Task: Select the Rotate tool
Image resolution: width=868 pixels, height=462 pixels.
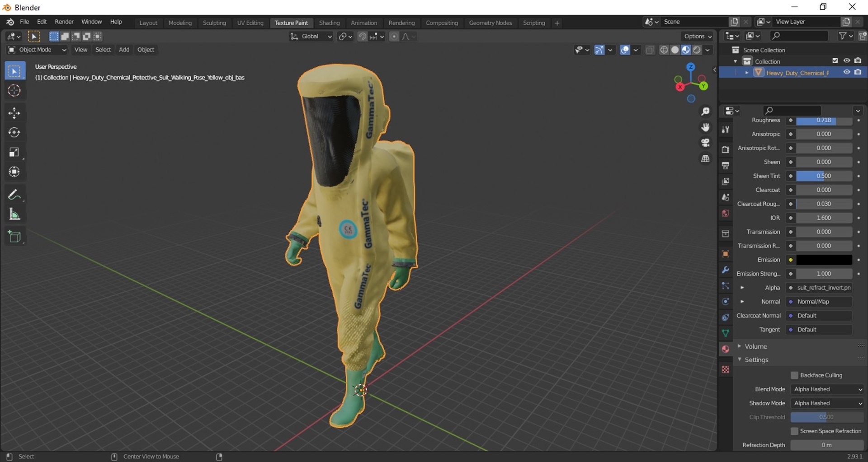Action: click(14, 132)
